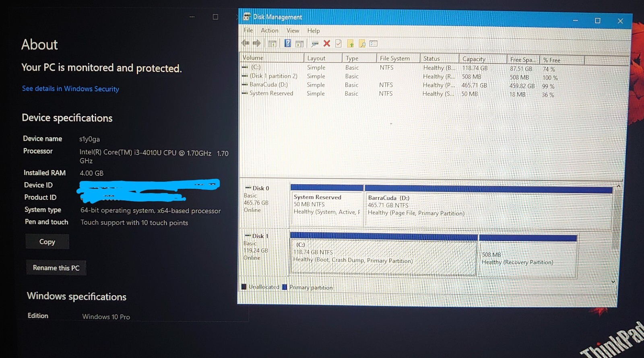The height and width of the screenshot is (358, 644).
Task: Select the '(C:)' volume name in list
Action: [256, 67]
